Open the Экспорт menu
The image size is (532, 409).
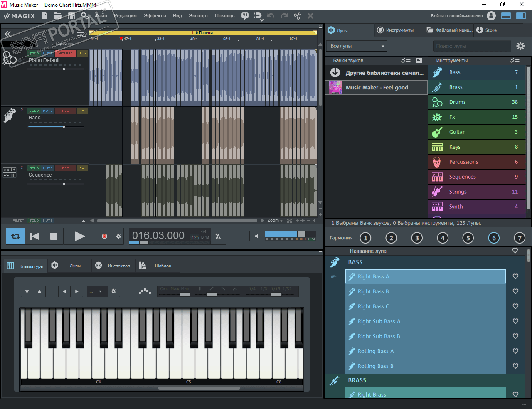pos(198,16)
